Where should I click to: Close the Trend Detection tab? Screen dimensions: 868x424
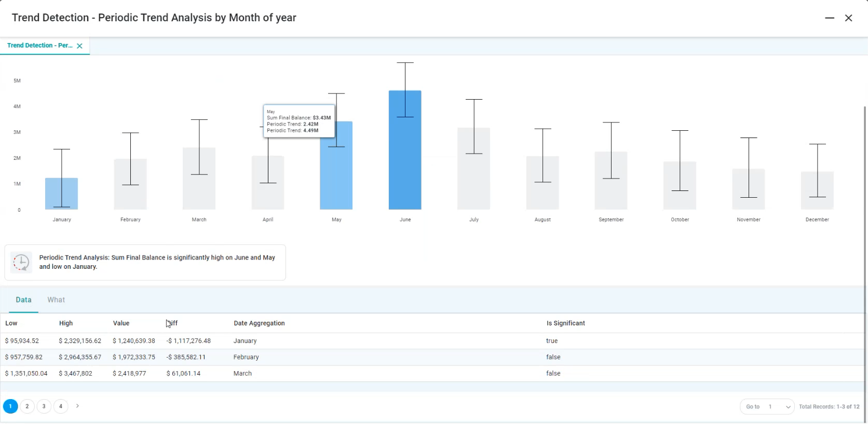pyautogui.click(x=79, y=46)
